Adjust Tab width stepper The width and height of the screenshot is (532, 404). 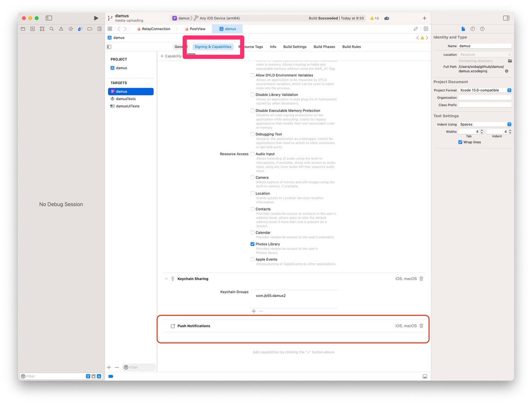point(482,131)
